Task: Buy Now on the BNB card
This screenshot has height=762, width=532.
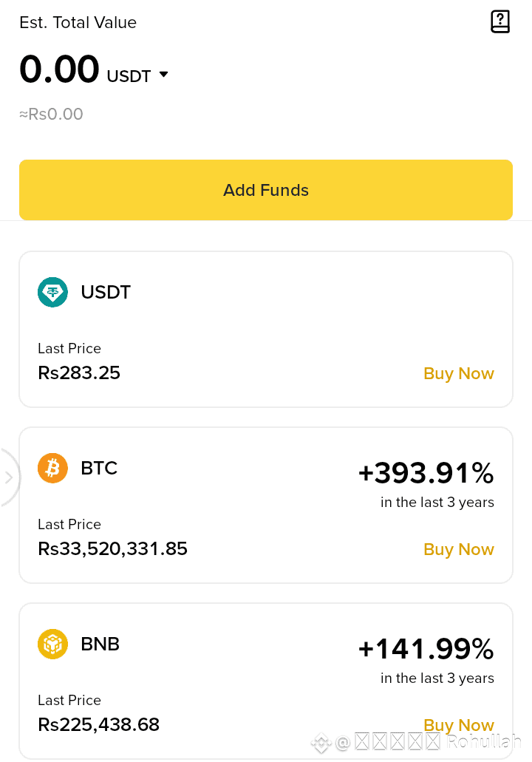Action: coord(459,725)
